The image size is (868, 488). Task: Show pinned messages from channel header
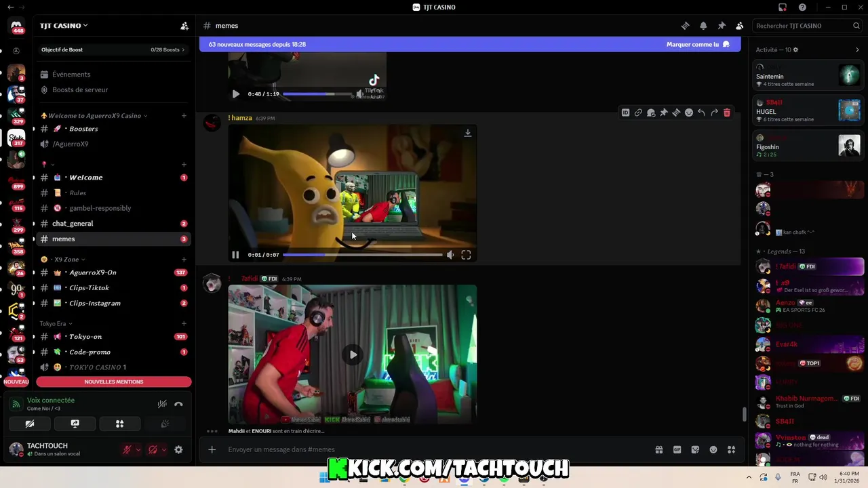[722, 26]
